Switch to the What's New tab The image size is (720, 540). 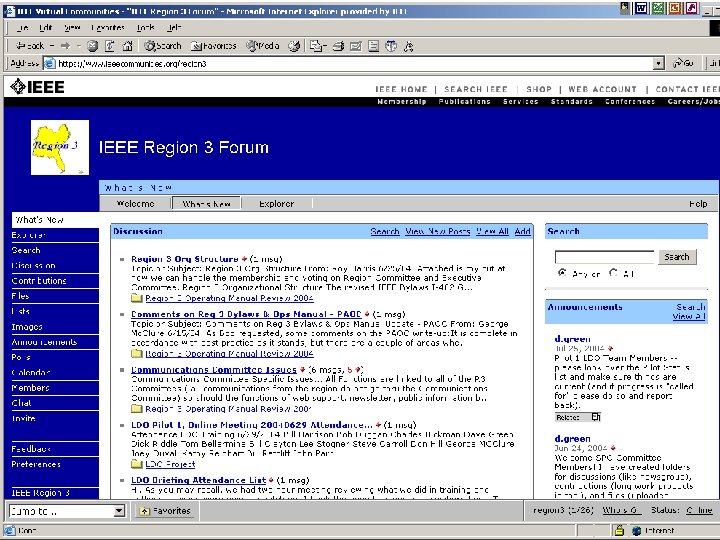pos(206,203)
